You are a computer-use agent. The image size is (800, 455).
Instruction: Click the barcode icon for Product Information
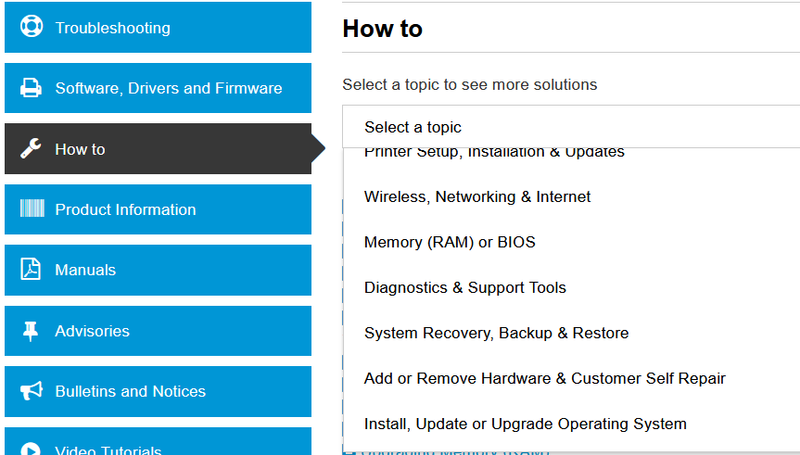[x=31, y=209]
